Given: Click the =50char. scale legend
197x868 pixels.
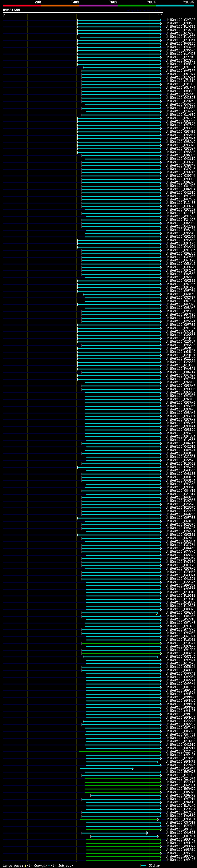Looking at the screenshot, I should point(151,865).
